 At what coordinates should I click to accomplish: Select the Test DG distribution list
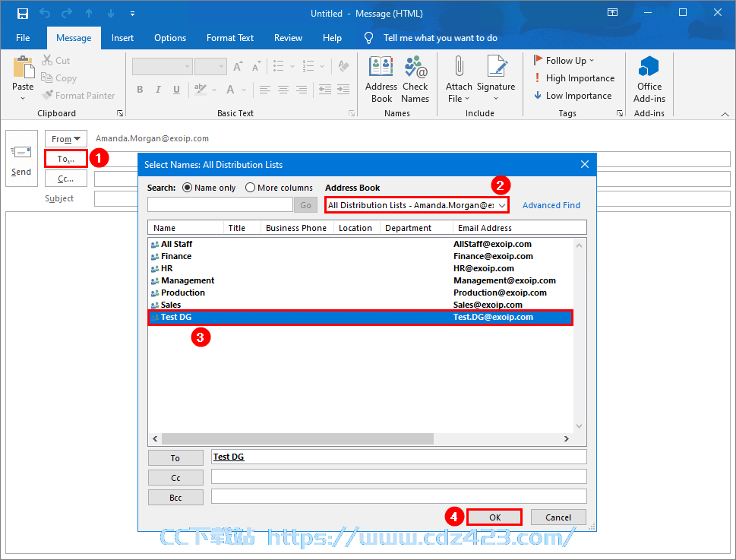click(x=360, y=317)
